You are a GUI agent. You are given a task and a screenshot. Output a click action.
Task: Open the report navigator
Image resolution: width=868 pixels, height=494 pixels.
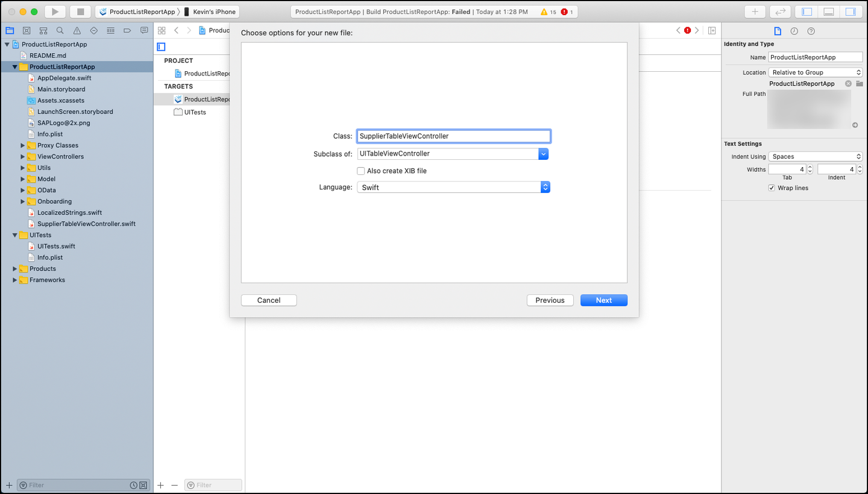pyautogui.click(x=144, y=30)
